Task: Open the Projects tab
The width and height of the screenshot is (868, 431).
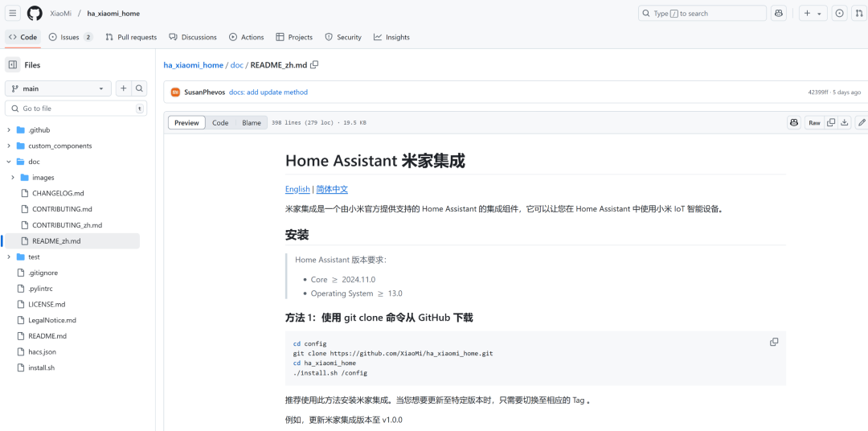Action: pos(294,37)
